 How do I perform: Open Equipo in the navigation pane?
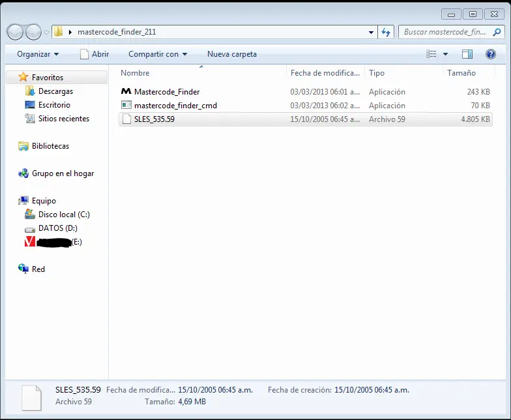click(44, 201)
